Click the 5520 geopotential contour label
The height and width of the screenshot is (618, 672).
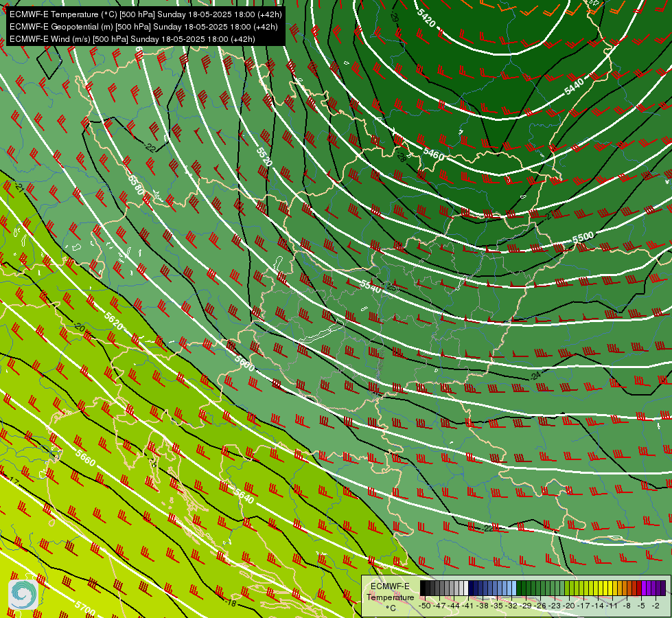tap(264, 157)
